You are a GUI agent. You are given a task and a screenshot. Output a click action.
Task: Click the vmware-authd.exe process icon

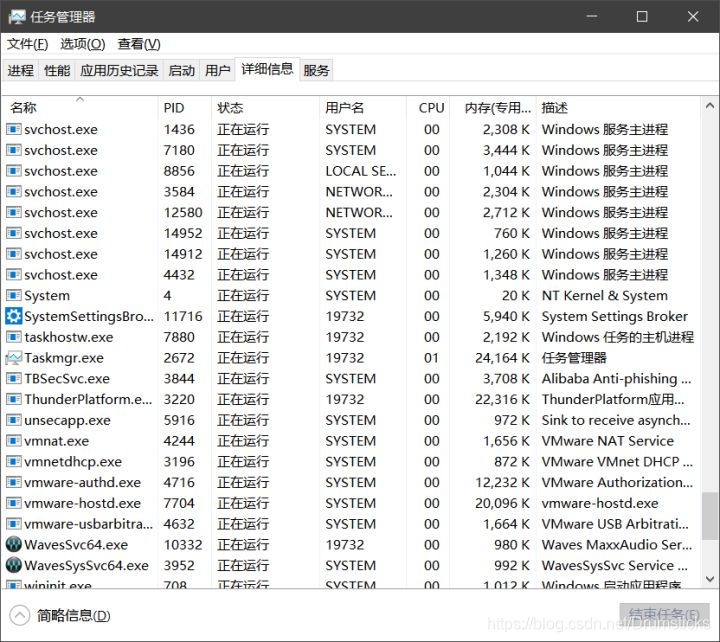[14, 482]
